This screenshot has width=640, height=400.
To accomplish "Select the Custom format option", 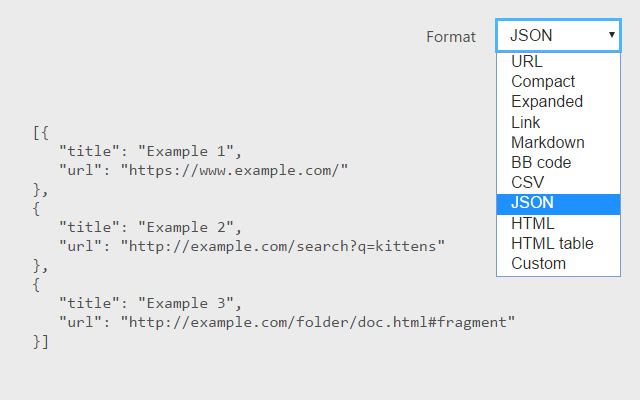I will [538, 264].
